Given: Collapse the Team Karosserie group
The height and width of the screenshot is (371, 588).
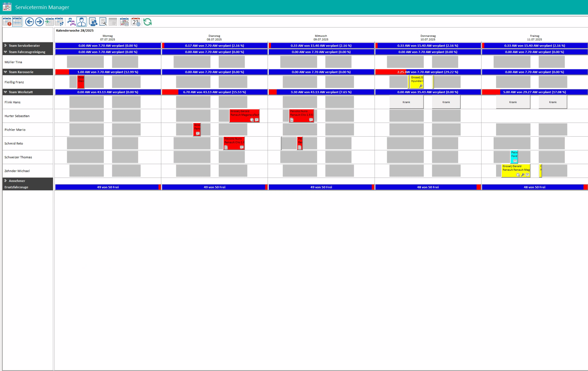Looking at the screenshot, I should (x=5, y=72).
